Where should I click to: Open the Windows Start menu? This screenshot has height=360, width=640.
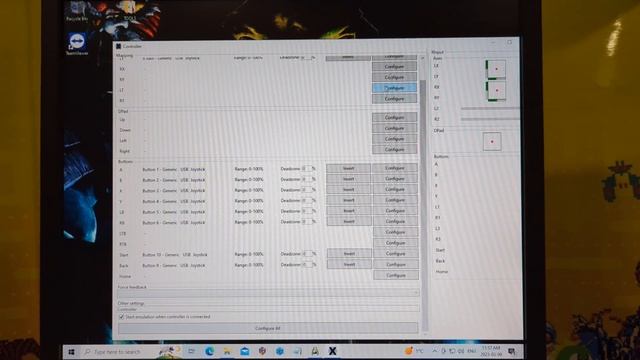[x=71, y=352]
